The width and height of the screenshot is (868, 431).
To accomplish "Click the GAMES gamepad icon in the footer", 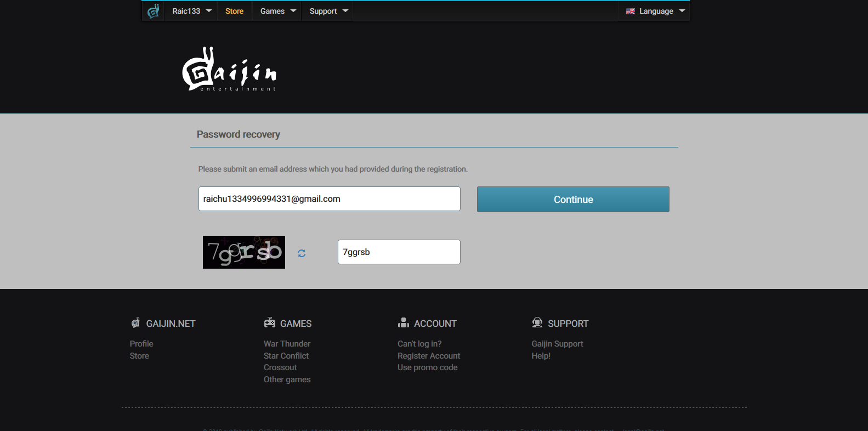I will tap(269, 322).
